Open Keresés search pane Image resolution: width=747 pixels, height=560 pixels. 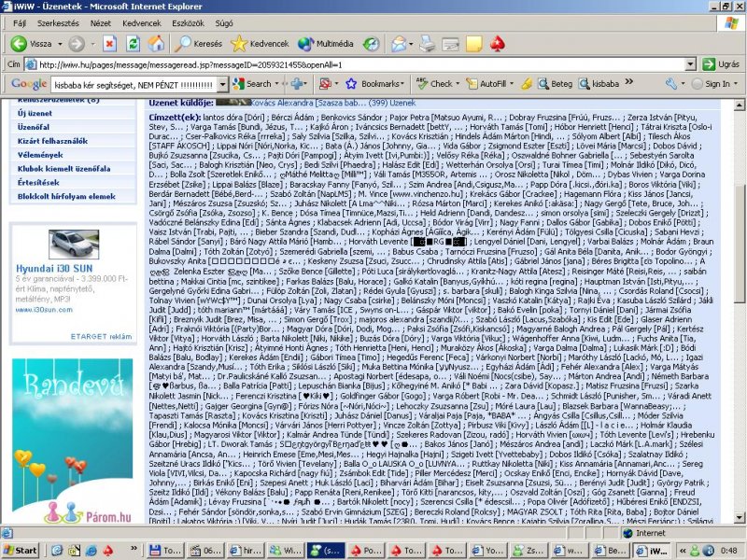(x=198, y=44)
